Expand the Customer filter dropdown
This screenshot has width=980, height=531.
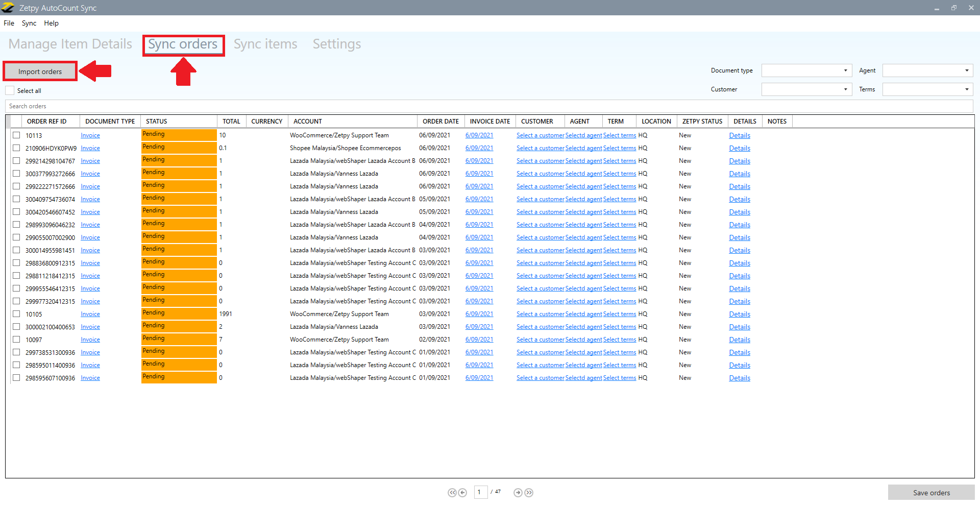[x=806, y=89]
